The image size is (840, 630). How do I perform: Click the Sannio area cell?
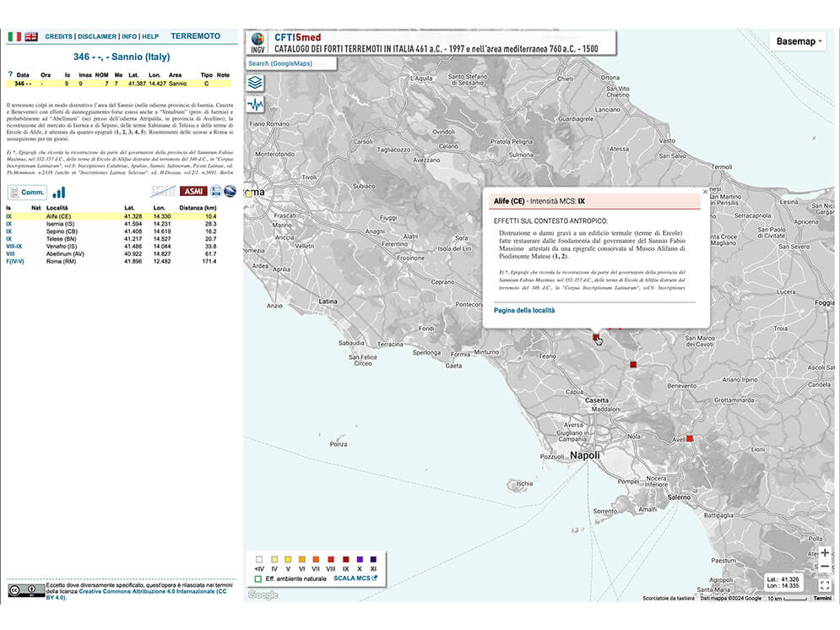pos(178,84)
